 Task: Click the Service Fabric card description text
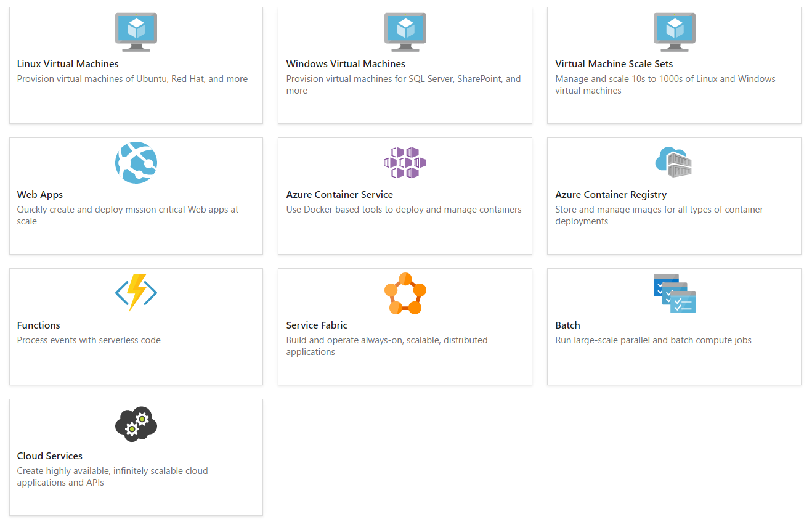[x=386, y=346]
